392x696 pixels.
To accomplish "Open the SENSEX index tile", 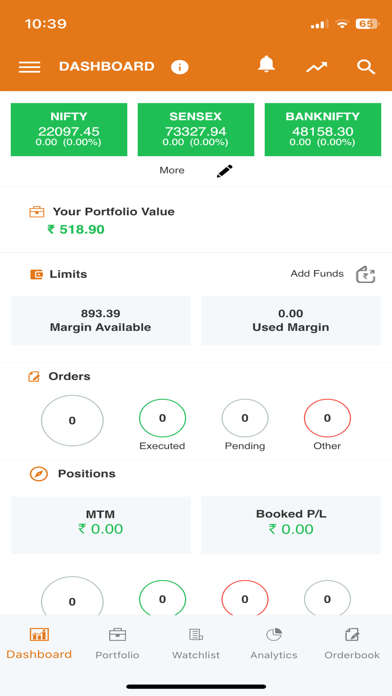I will (196, 130).
